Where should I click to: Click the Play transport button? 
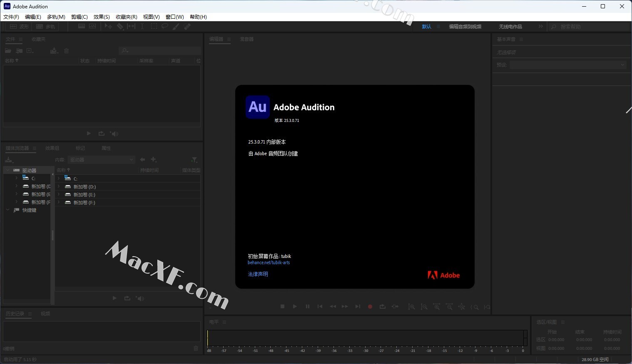(295, 307)
